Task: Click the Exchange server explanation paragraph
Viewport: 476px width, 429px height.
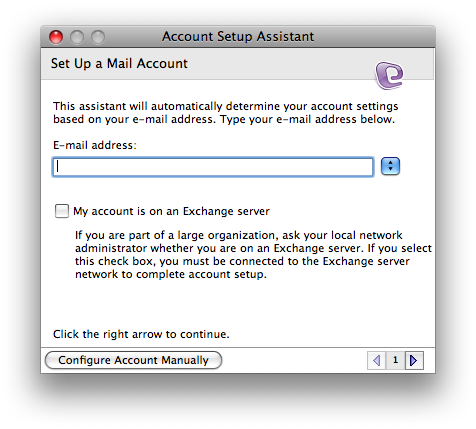Action: click(x=253, y=255)
